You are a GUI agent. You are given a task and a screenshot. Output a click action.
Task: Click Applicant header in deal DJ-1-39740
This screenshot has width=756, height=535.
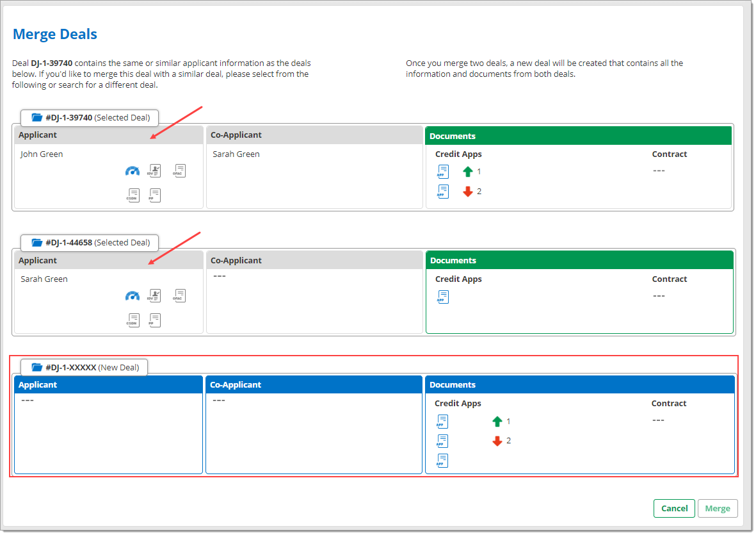click(108, 135)
